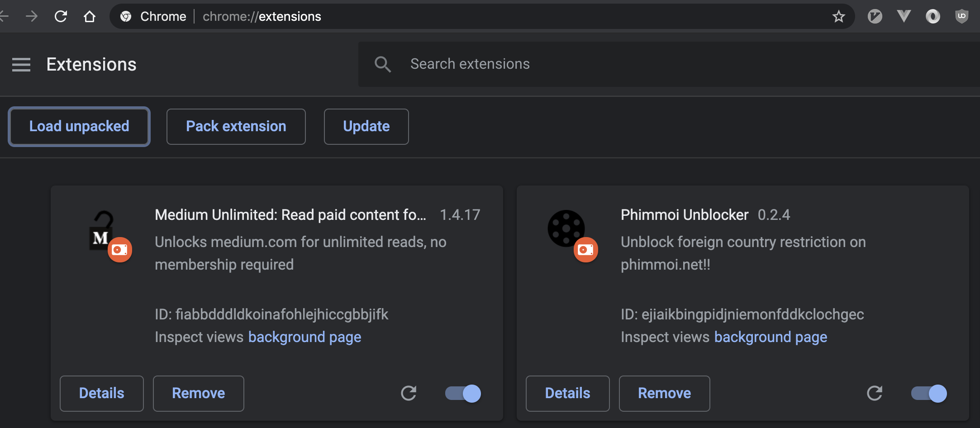Click the browser reload page icon
The height and width of the screenshot is (428, 980).
tap(61, 17)
